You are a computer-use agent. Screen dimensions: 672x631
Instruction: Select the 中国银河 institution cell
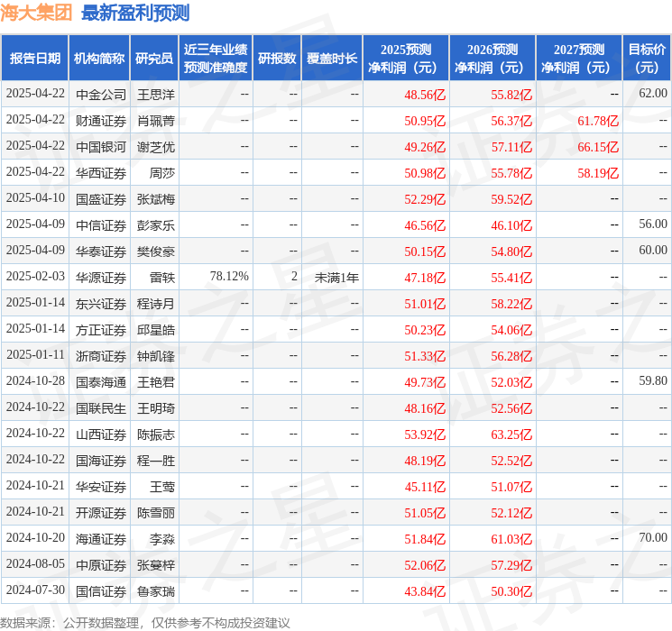coord(101,147)
